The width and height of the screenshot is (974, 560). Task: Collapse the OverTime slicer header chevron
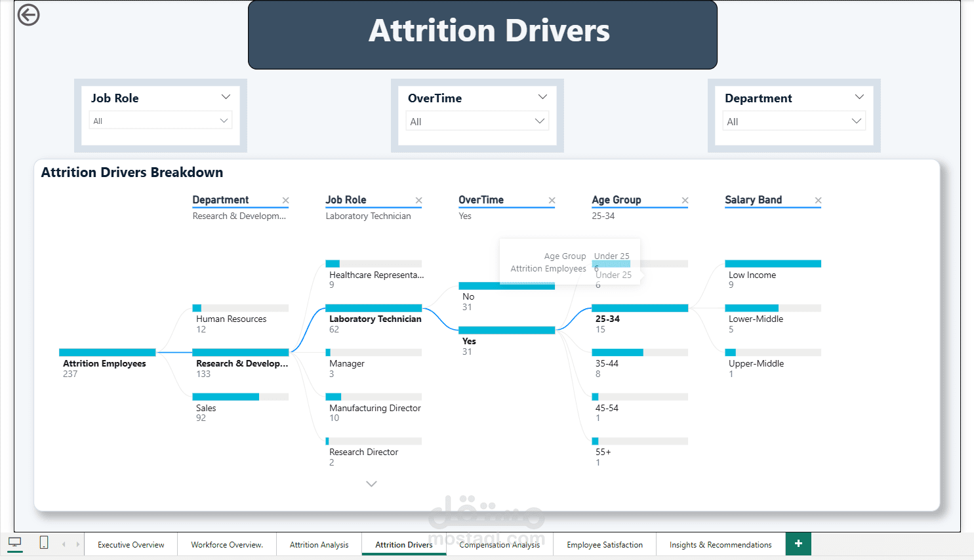542,97
